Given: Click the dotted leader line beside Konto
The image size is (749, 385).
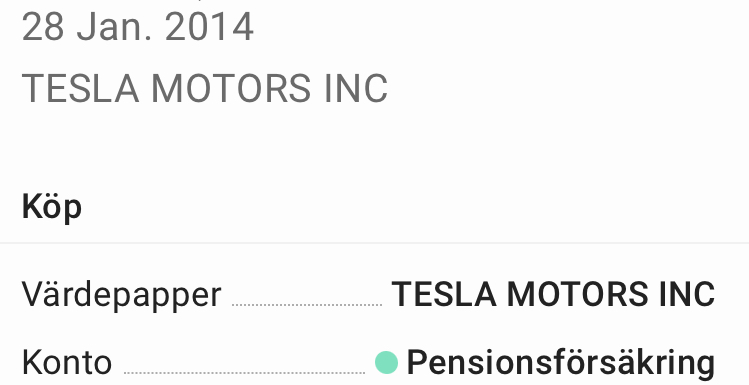Looking at the screenshot, I should click(x=244, y=373).
